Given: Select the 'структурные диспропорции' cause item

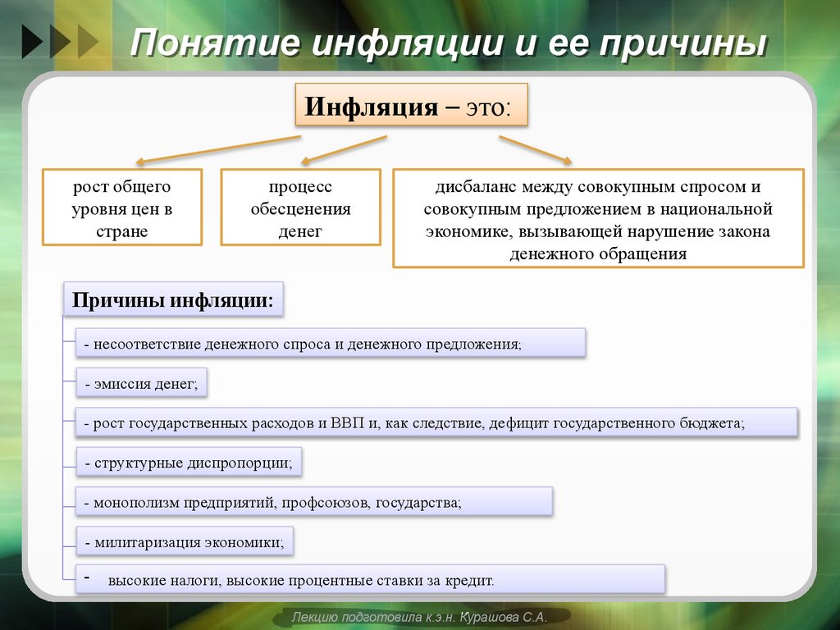Looking at the screenshot, I should (x=189, y=462).
